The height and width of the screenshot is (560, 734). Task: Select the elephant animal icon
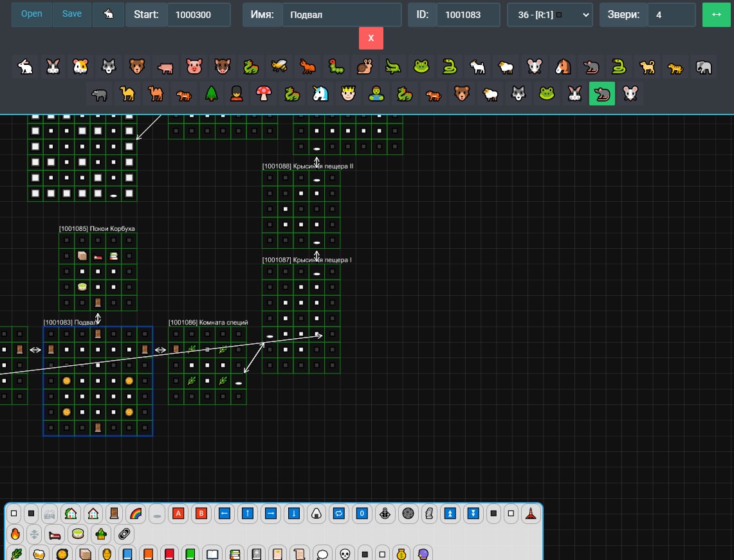[x=704, y=67]
